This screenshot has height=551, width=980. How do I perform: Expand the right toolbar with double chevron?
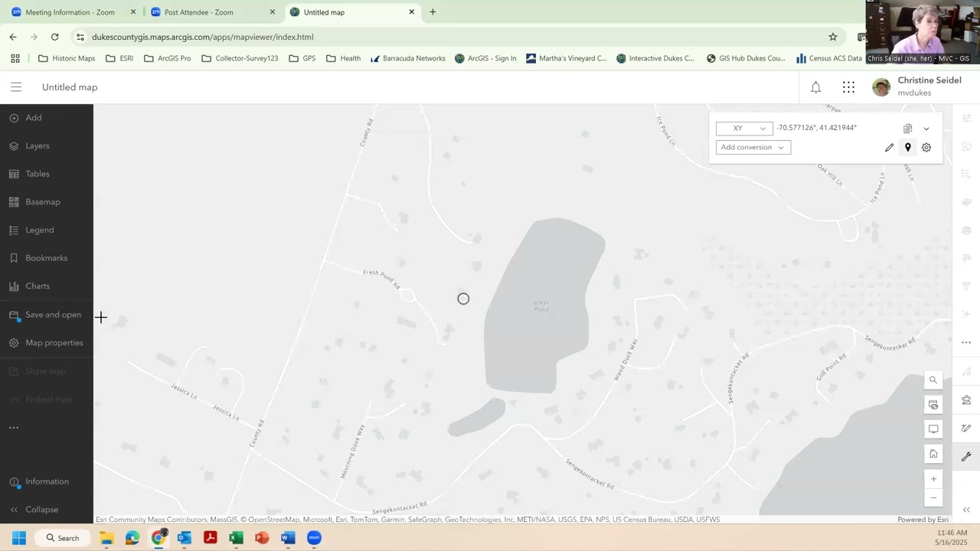pyautogui.click(x=966, y=510)
